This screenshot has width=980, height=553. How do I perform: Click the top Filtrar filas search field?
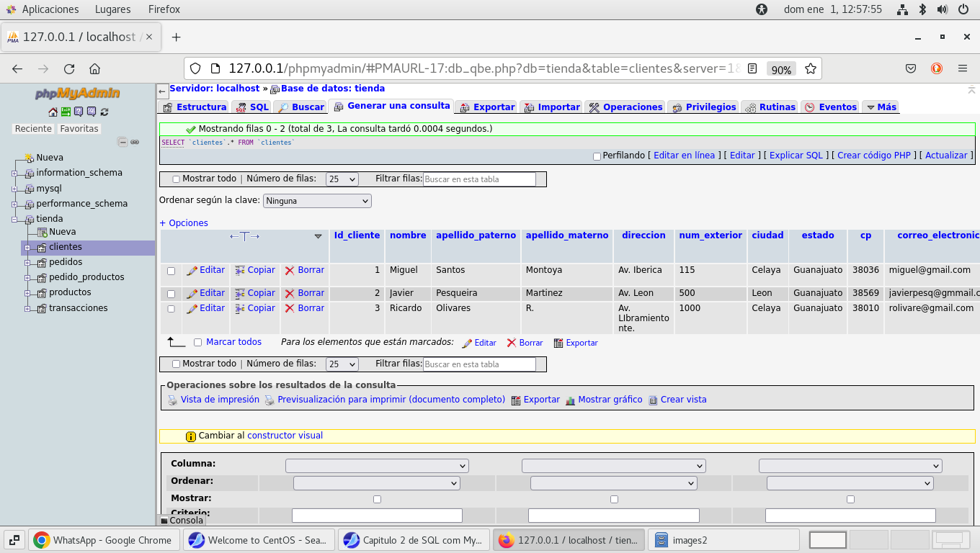(x=479, y=179)
